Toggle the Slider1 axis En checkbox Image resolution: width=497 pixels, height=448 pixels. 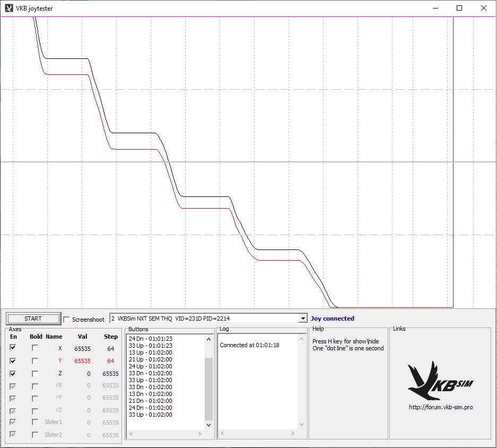13,422
